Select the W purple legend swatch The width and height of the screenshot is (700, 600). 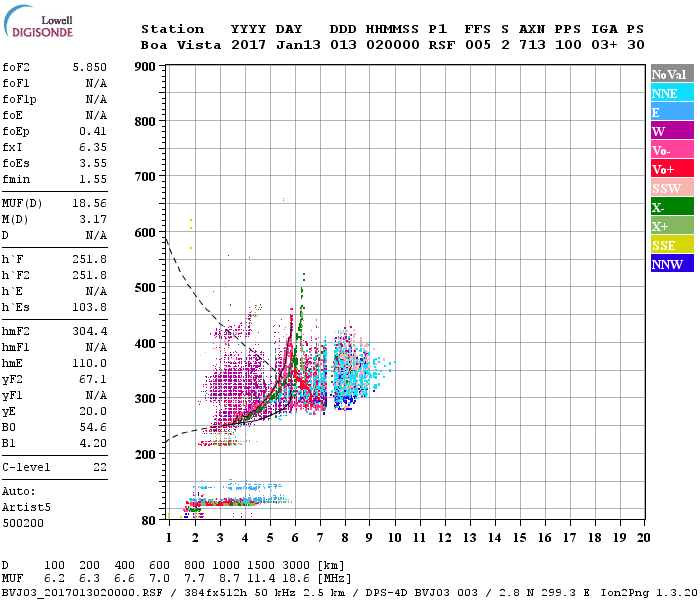(672, 131)
